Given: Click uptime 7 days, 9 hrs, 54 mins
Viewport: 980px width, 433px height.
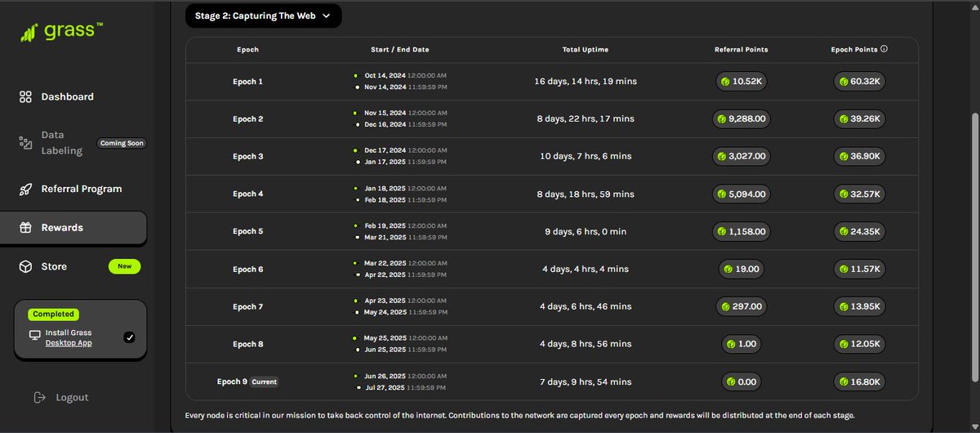Looking at the screenshot, I should (x=586, y=382).
